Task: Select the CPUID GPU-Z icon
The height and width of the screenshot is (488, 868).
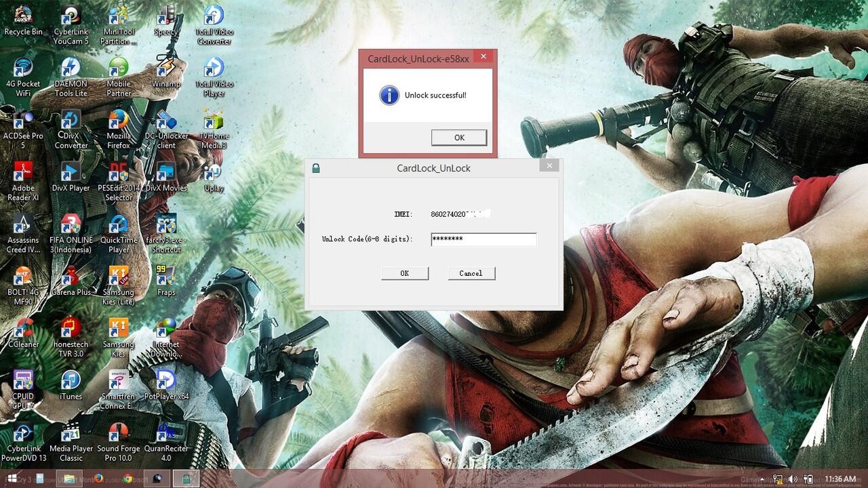Action: pyautogui.click(x=23, y=390)
